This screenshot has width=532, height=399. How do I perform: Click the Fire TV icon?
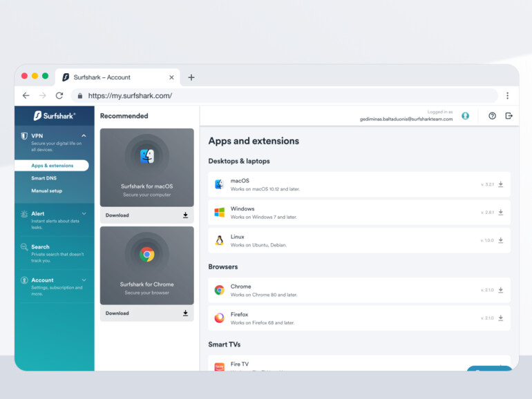point(220,367)
